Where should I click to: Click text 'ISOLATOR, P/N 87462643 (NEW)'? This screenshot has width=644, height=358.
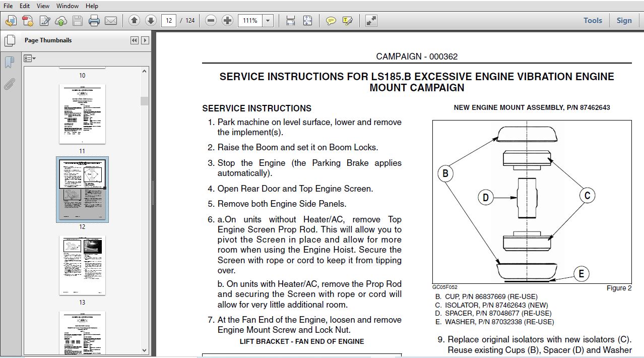point(496,305)
